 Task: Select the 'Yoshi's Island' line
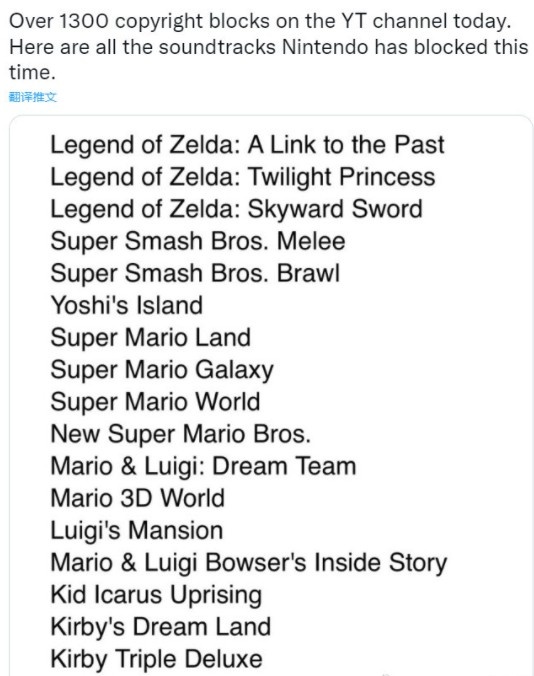pyautogui.click(x=127, y=305)
